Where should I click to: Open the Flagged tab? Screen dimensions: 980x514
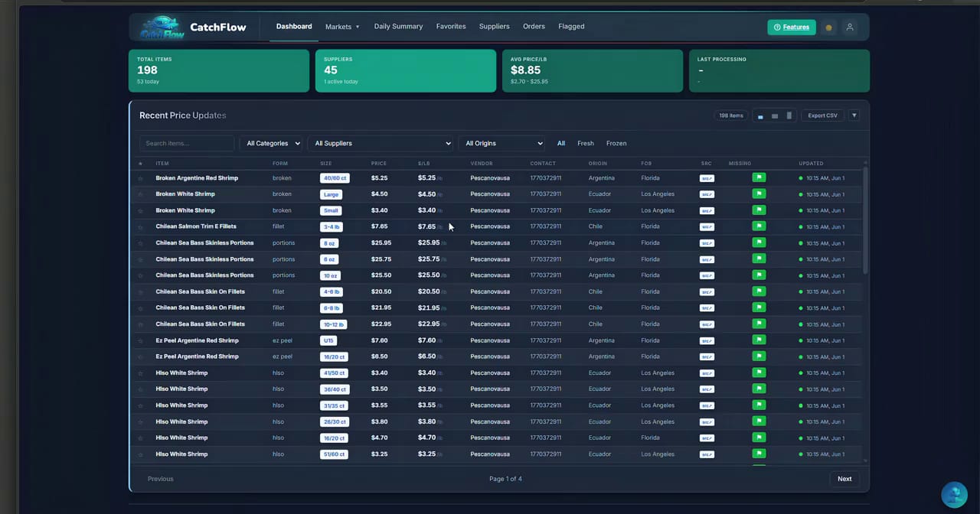571,26
